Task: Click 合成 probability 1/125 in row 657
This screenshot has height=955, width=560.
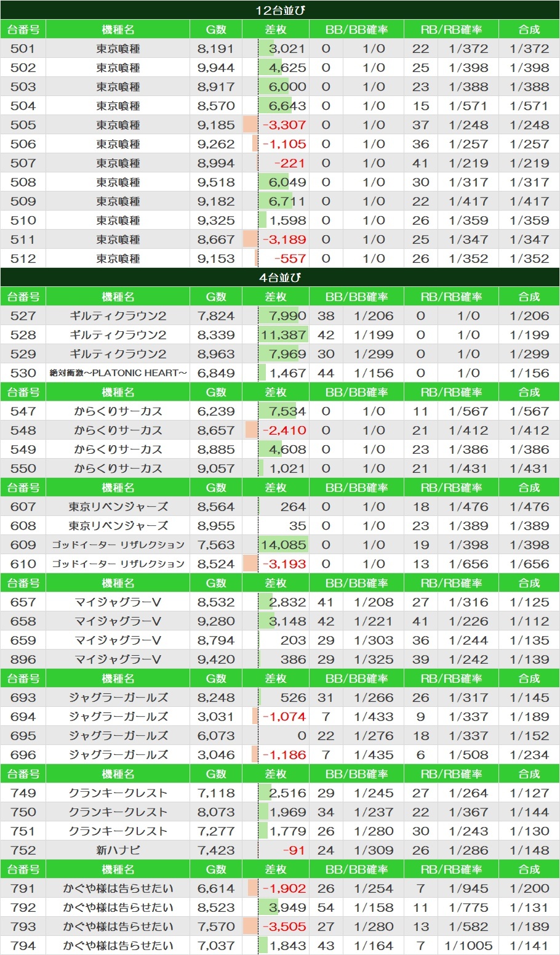Action: (529, 602)
